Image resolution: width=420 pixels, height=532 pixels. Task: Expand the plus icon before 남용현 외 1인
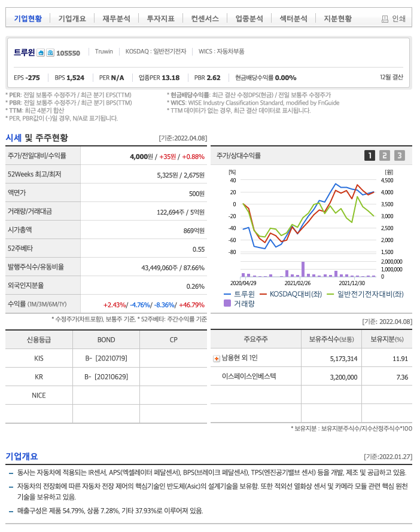click(216, 358)
